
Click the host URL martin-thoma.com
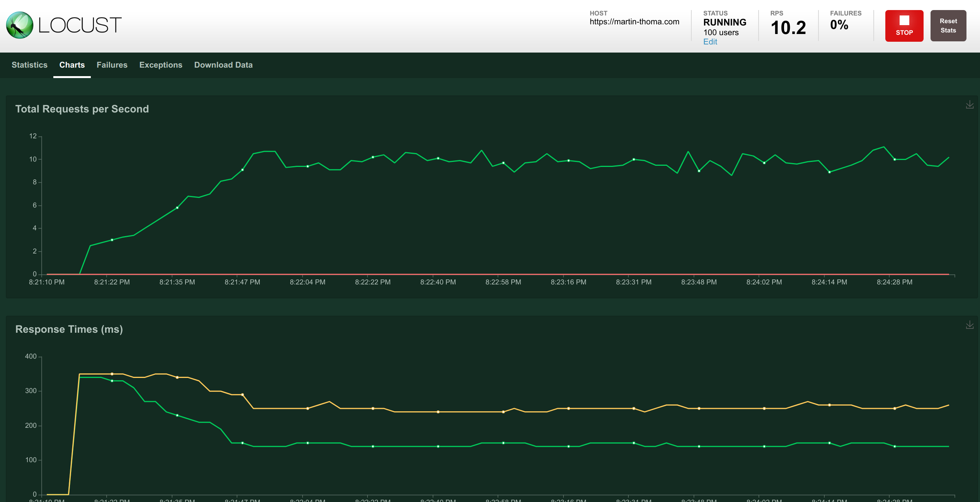[x=634, y=22]
